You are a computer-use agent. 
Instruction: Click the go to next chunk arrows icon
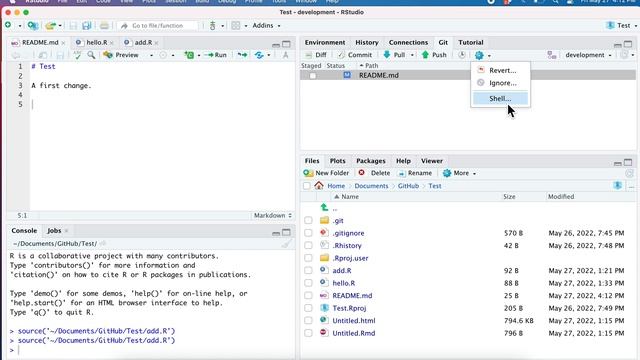[x=242, y=55]
